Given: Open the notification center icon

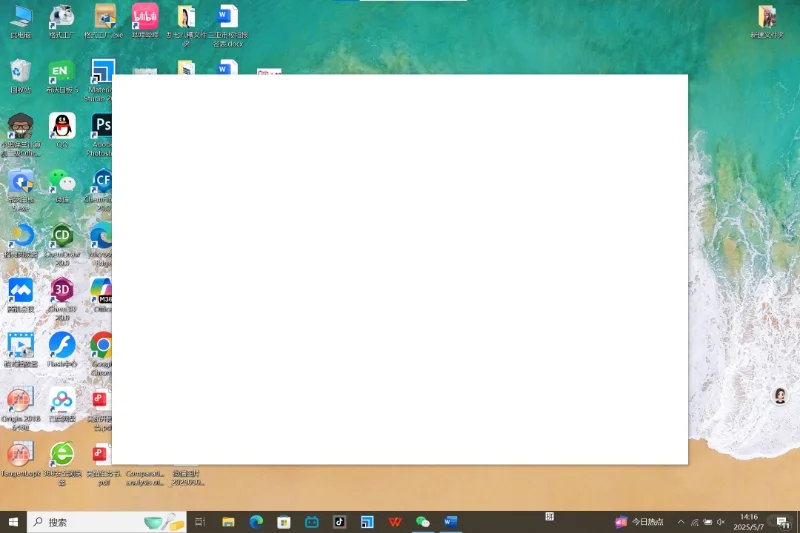Looking at the screenshot, I should 783,522.
